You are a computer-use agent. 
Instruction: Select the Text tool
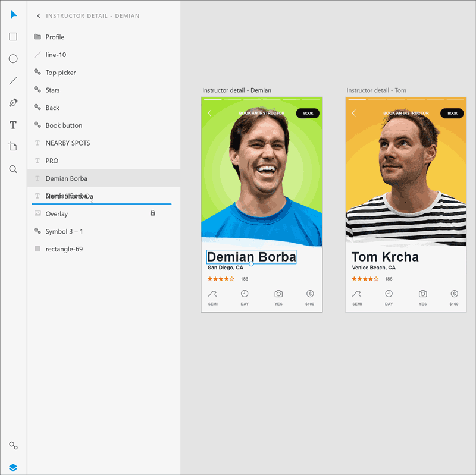point(13,125)
